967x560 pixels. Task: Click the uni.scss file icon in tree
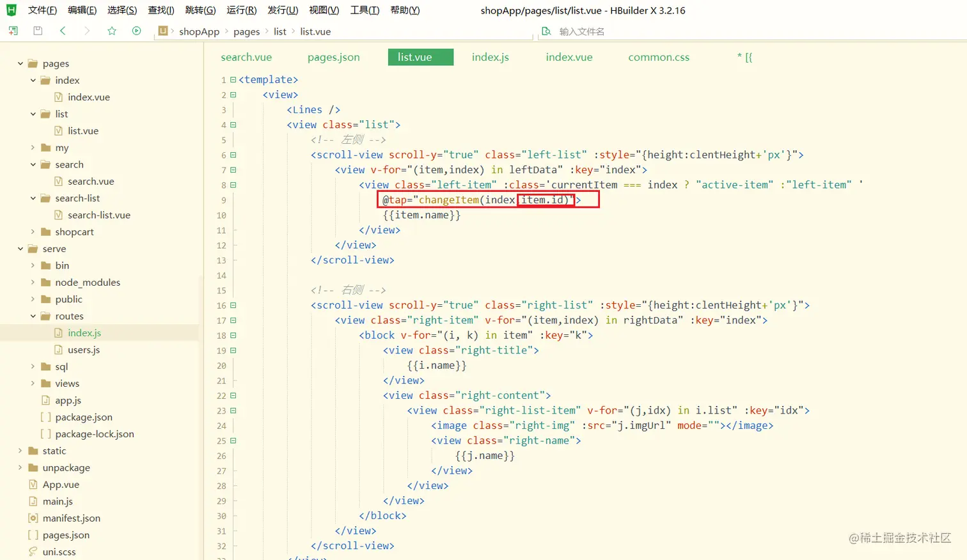(33, 552)
